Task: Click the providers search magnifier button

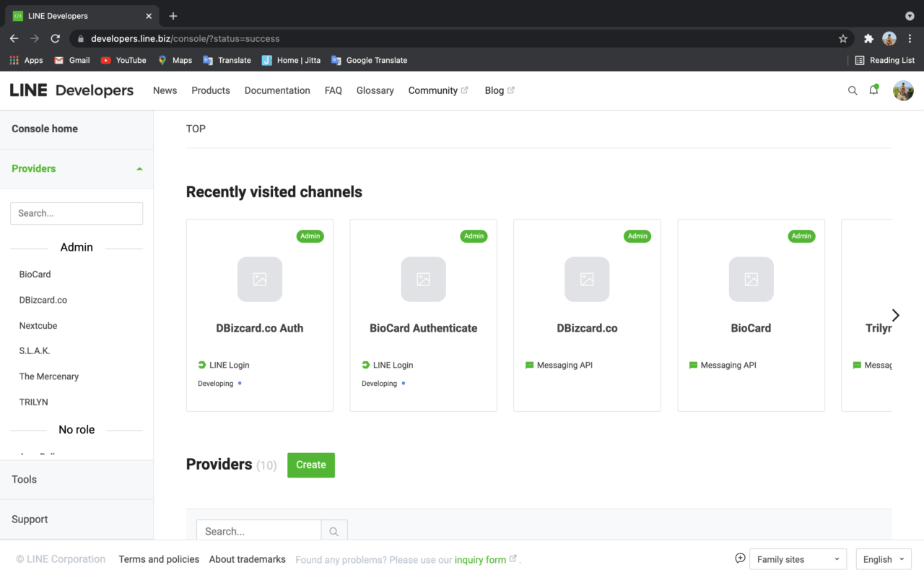Action: (334, 531)
